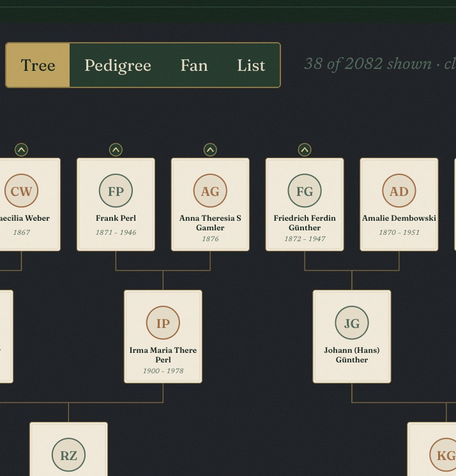This screenshot has width=456, height=476.
Task: Click the dates 1871 – 1946
Action: [116, 233]
